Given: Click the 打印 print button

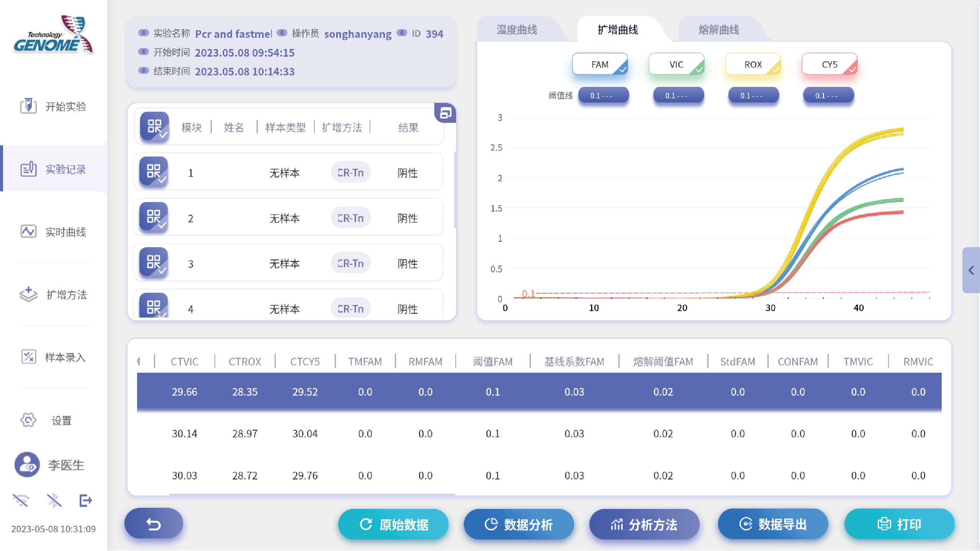Looking at the screenshot, I should click(x=899, y=524).
